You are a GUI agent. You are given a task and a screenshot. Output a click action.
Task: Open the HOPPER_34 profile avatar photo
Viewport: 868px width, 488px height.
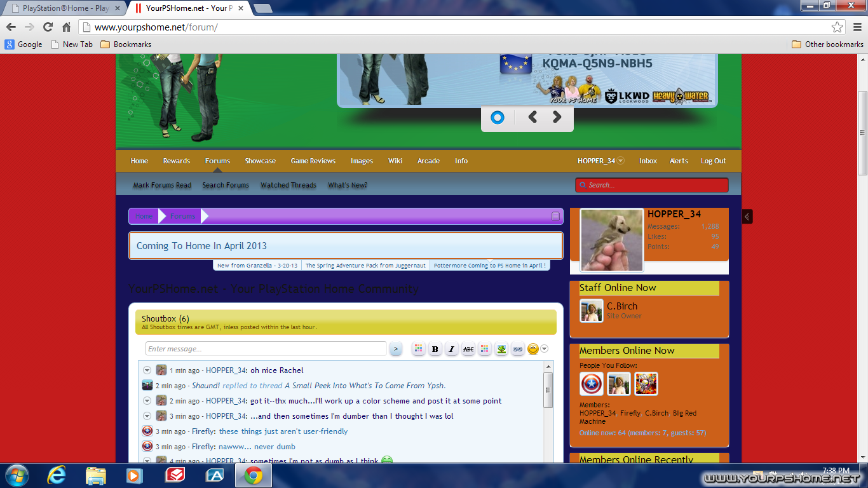pyautogui.click(x=612, y=240)
